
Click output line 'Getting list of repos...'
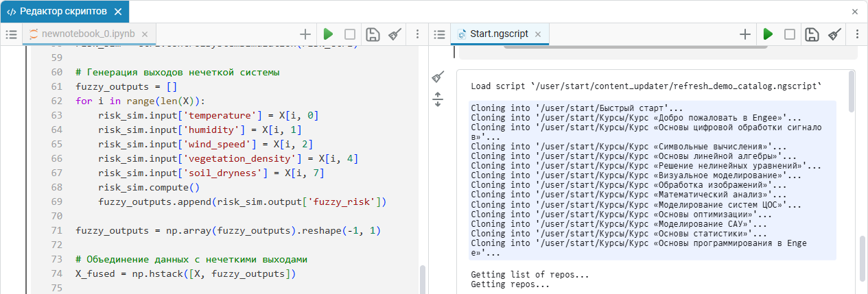pyautogui.click(x=530, y=274)
